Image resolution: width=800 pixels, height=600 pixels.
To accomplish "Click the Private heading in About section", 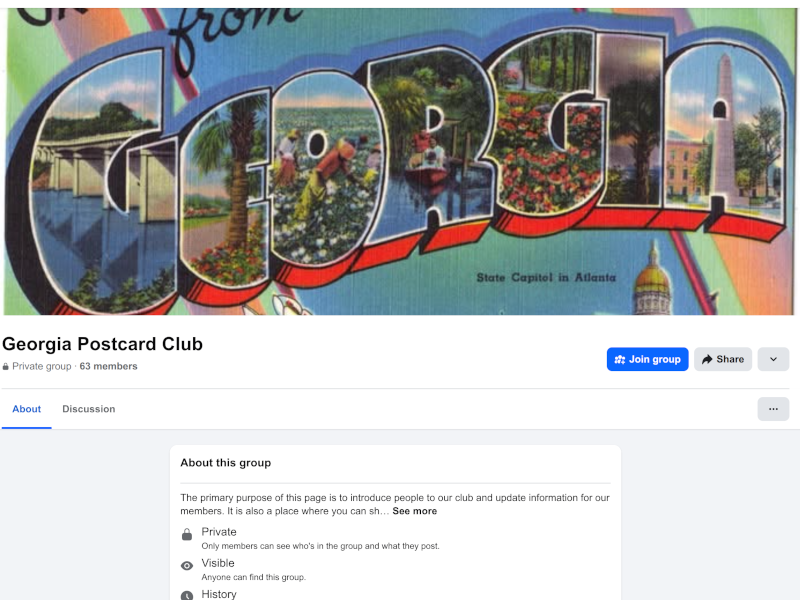I will pos(219,532).
